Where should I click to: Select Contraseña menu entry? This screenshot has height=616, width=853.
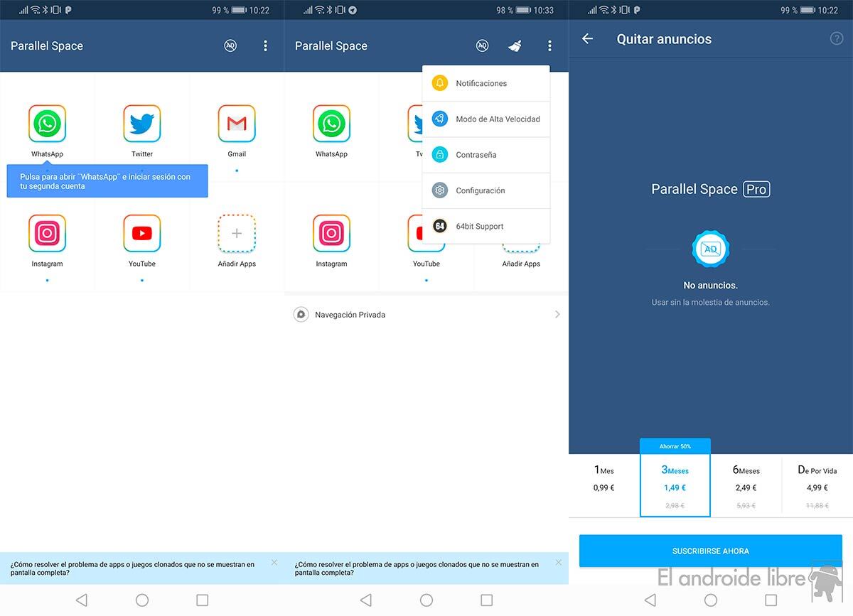coord(486,155)
